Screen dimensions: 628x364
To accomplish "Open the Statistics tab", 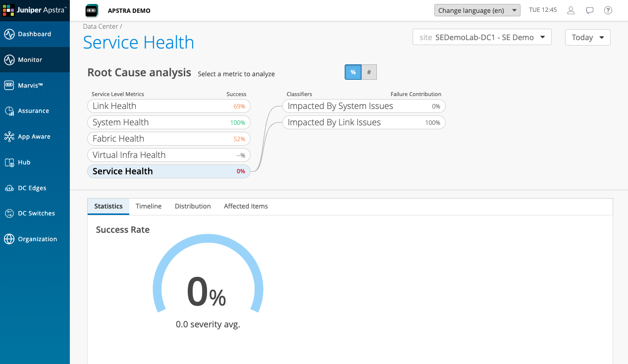I will pos(108,207).
